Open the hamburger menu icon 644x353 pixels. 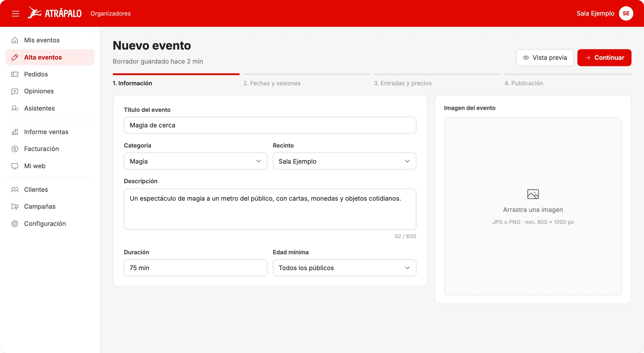(x=16, y=13)
